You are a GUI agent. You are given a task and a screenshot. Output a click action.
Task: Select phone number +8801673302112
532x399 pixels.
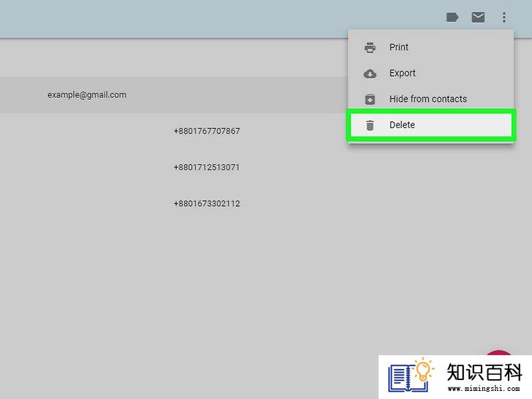pos(207,204)
